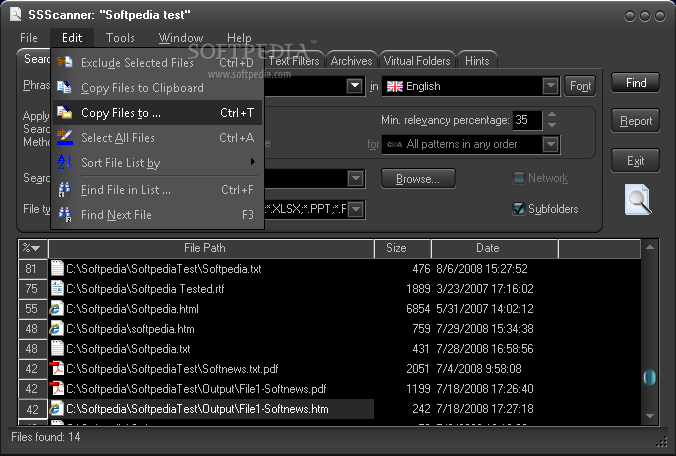This screenshot has width=676, height=456.
Task: Open the File types dropdown arrow
Action: click(x=356, y=209)
